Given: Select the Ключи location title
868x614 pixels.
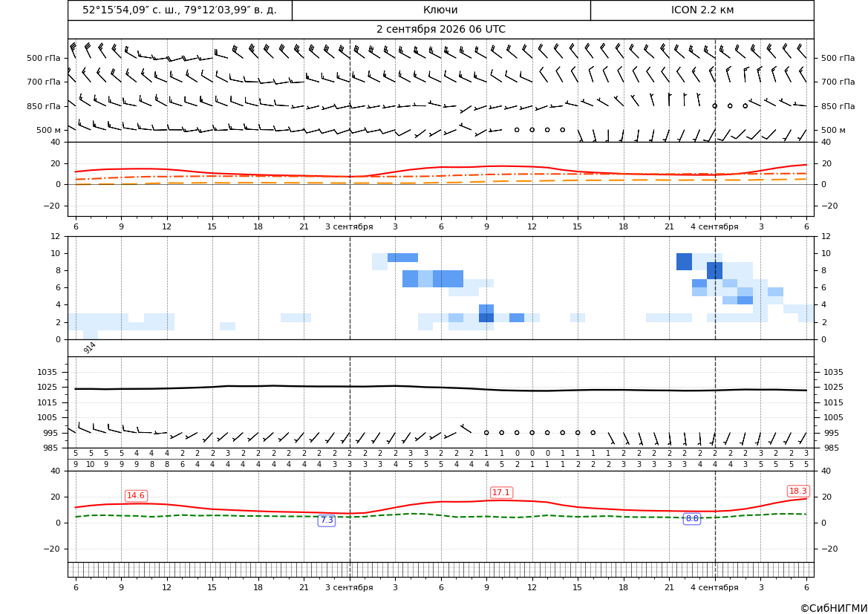Looking at the screenshot, I should coord(440,10).
